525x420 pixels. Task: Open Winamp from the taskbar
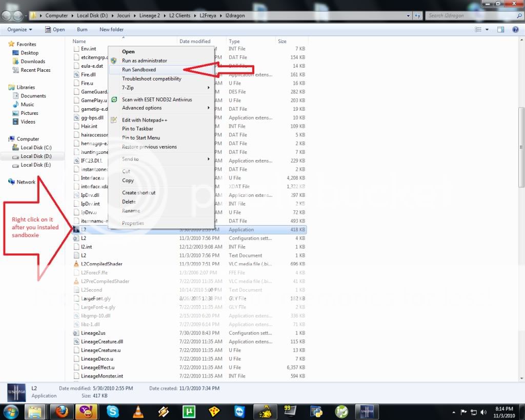(163, 411)
